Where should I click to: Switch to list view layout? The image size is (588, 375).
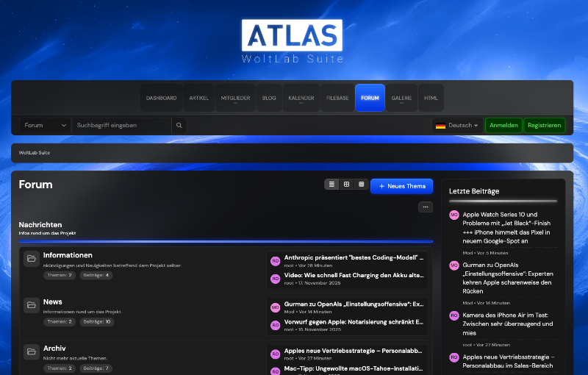click(x=332, y=185)
